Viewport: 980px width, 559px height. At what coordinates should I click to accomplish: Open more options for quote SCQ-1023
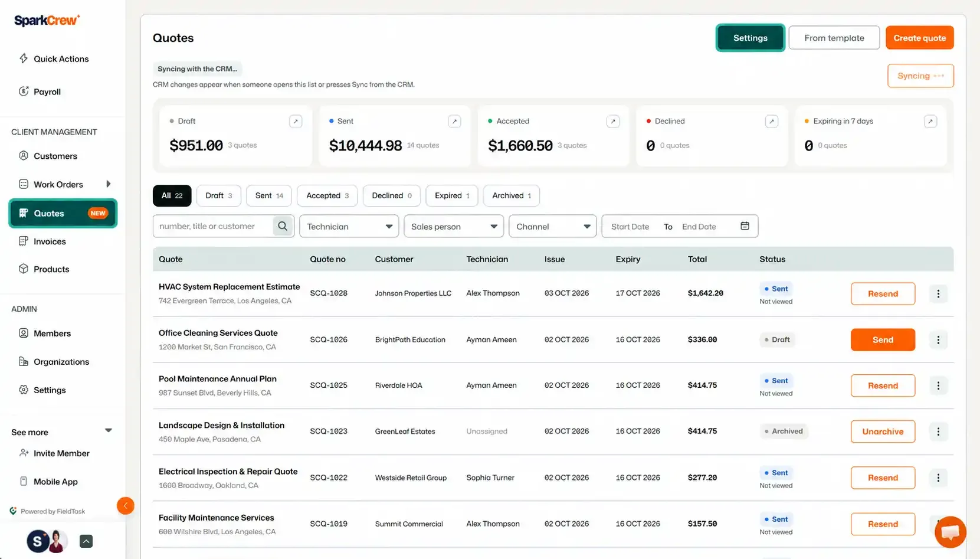click(x=938, y=431)
